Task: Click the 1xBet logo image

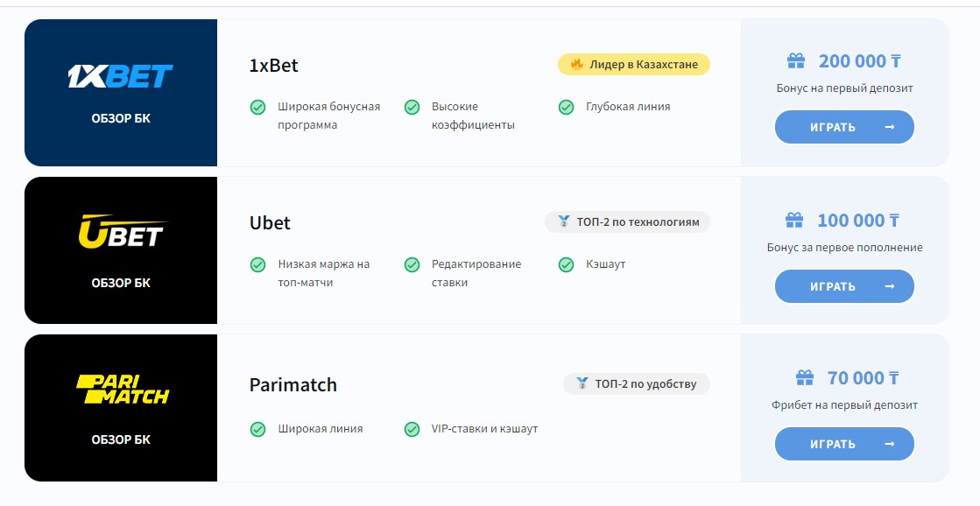Action: [121, 76]
